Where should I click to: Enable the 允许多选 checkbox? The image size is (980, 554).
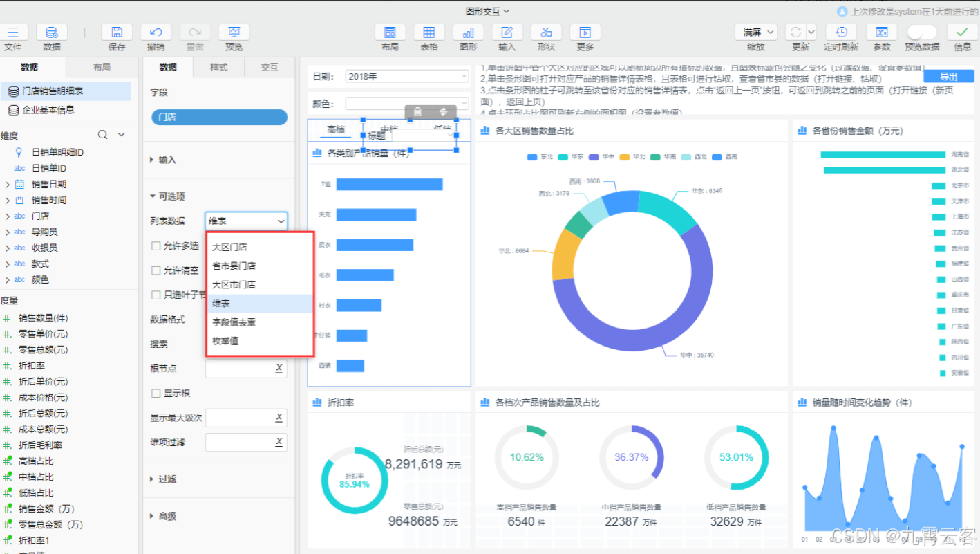(x=156, y=246)
